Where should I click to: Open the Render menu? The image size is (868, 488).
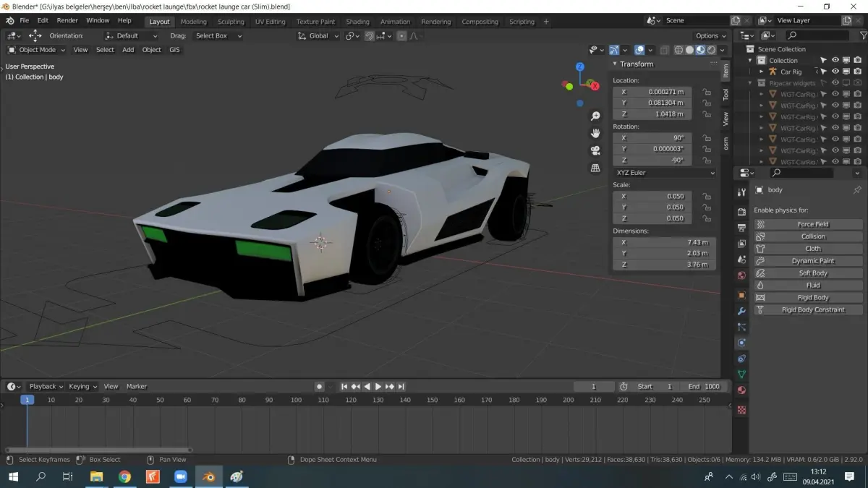[67, 20]
